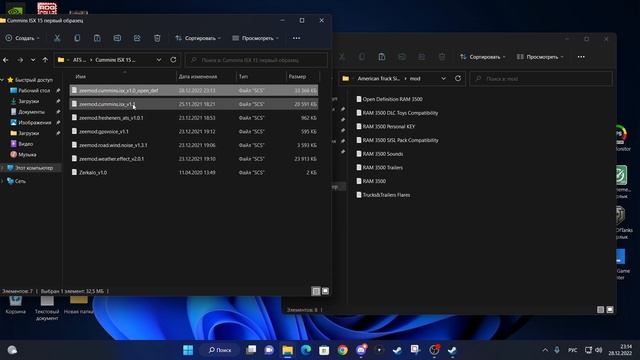Open the three-dots menu in the back mod window
Image resolution: width=640 pixels, height=360 pixels.
581,57
